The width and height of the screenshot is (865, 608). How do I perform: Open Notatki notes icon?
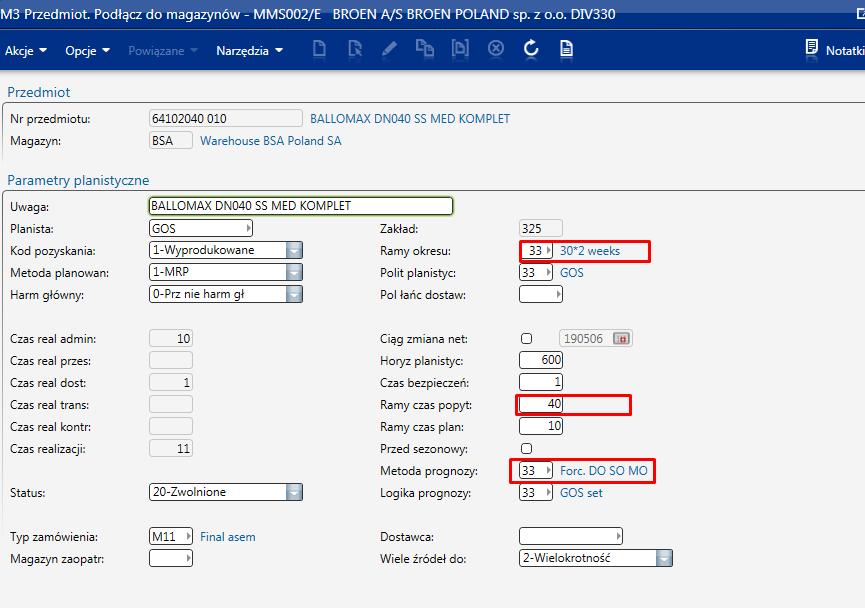click(811, 48)
